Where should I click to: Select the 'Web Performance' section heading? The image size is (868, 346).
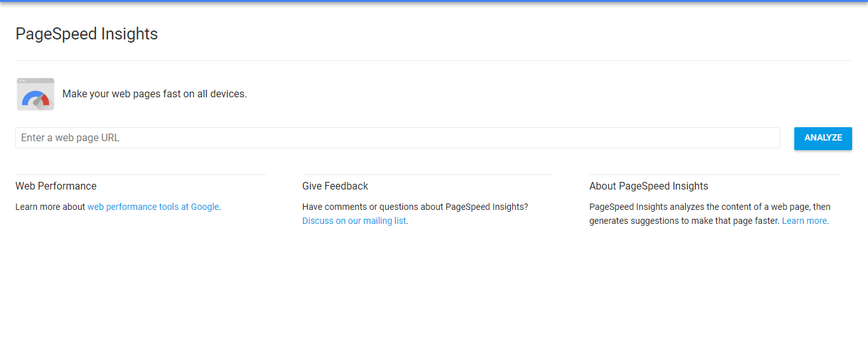coord(56,186)
